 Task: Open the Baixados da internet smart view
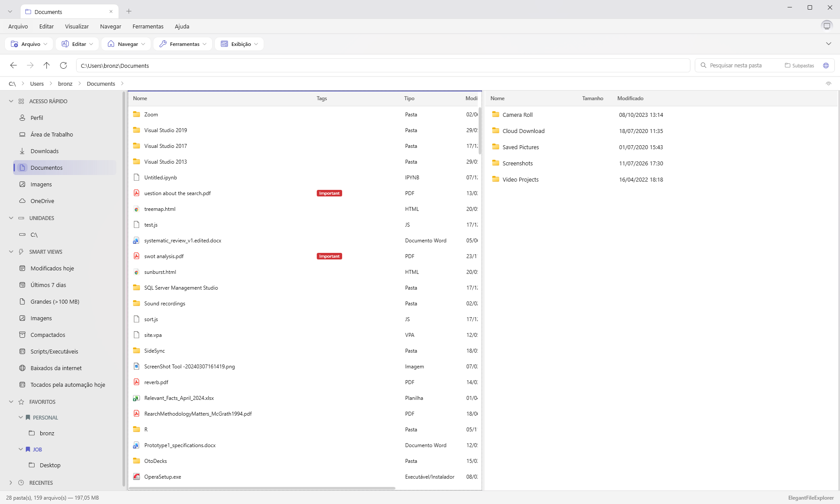pyautogui.click(x=65, y=368)
